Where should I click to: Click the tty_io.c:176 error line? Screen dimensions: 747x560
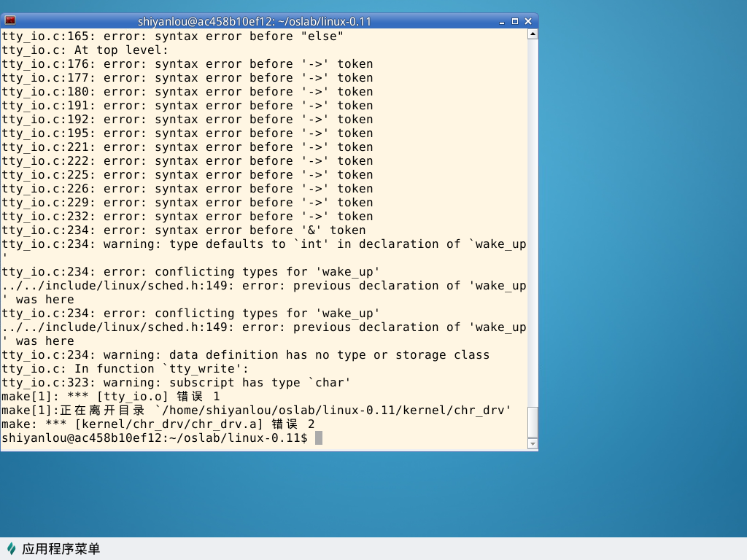187,64
